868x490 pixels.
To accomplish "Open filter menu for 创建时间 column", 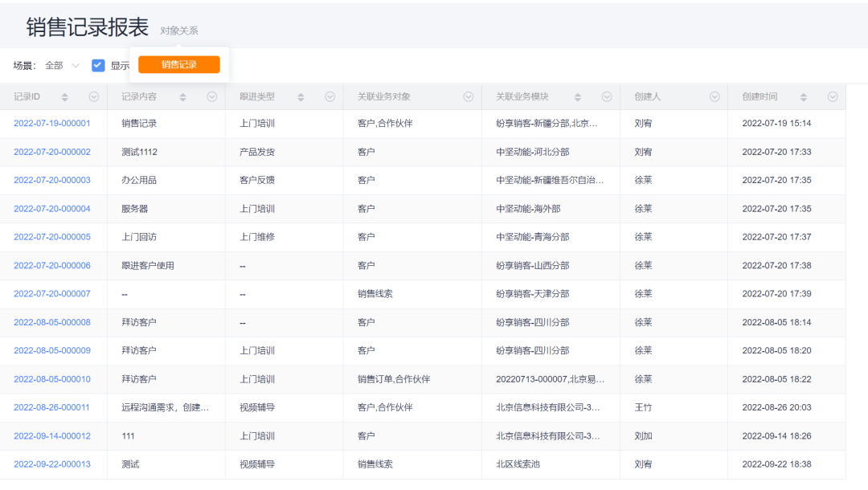I will click(833, 96).
